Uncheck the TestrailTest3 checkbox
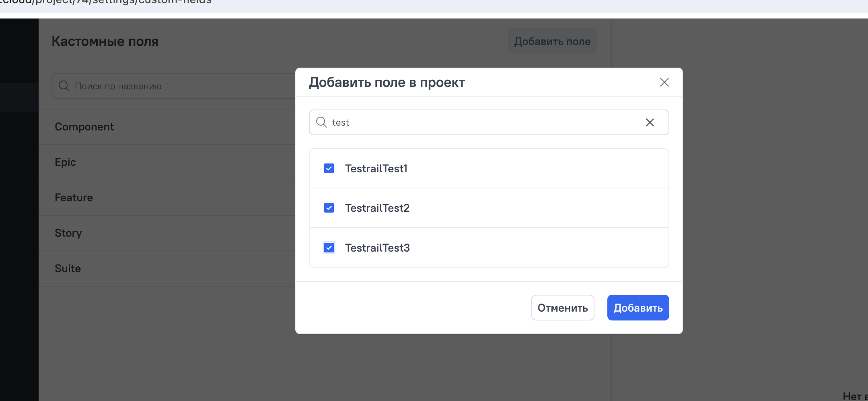The width and height of the screenshot is (868, 401). (x=329, y=248)
